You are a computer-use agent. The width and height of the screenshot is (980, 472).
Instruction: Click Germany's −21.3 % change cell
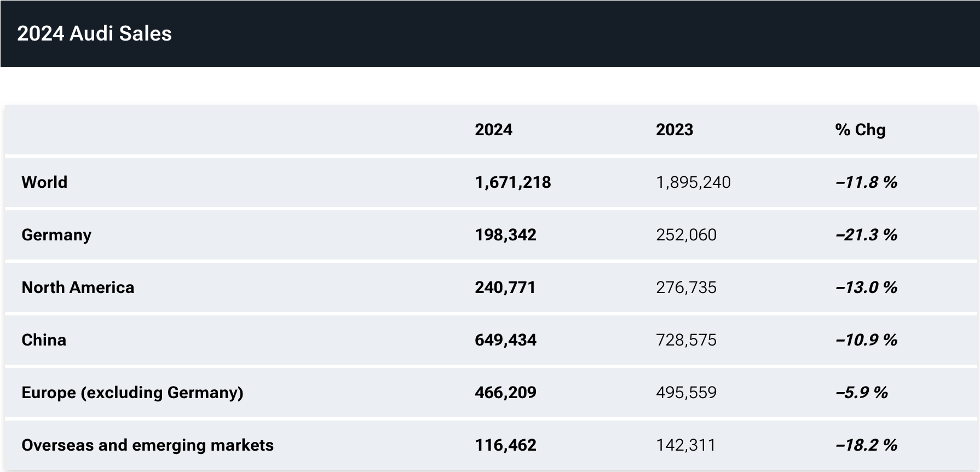tap(866, 235)
